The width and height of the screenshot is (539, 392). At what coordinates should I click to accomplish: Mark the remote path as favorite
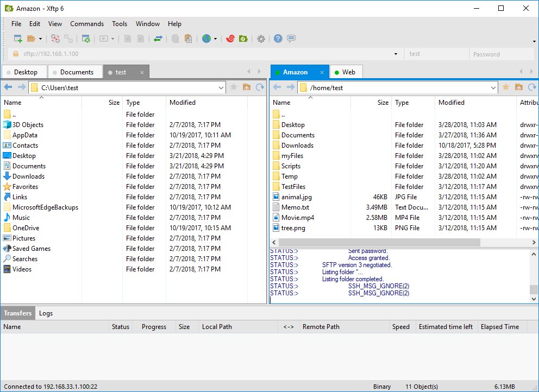coord(504,87)
